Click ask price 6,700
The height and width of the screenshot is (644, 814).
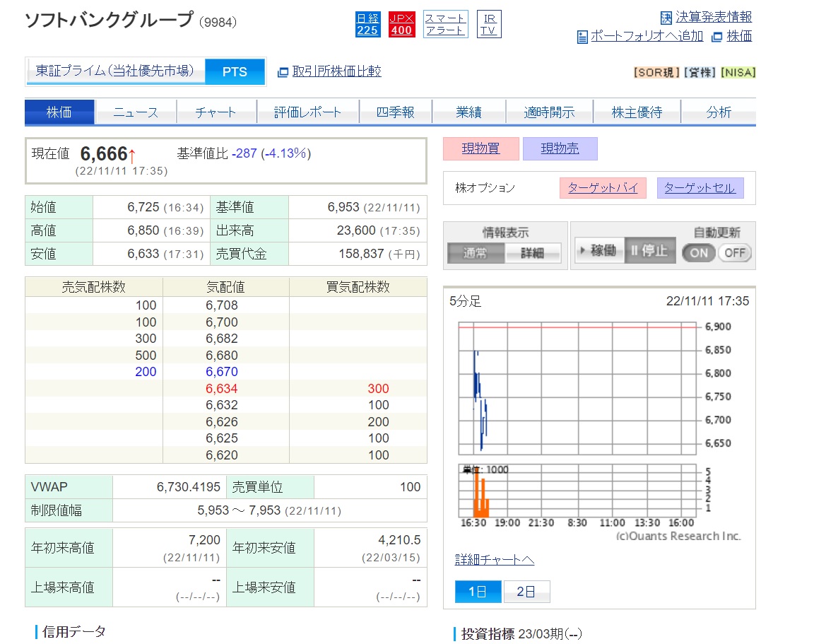click(222, 322)
